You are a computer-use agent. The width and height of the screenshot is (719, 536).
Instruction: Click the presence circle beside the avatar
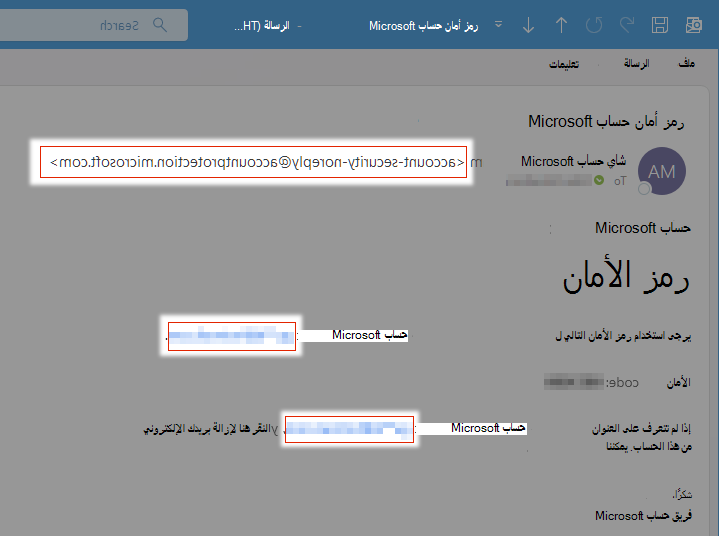coord(644,188)
